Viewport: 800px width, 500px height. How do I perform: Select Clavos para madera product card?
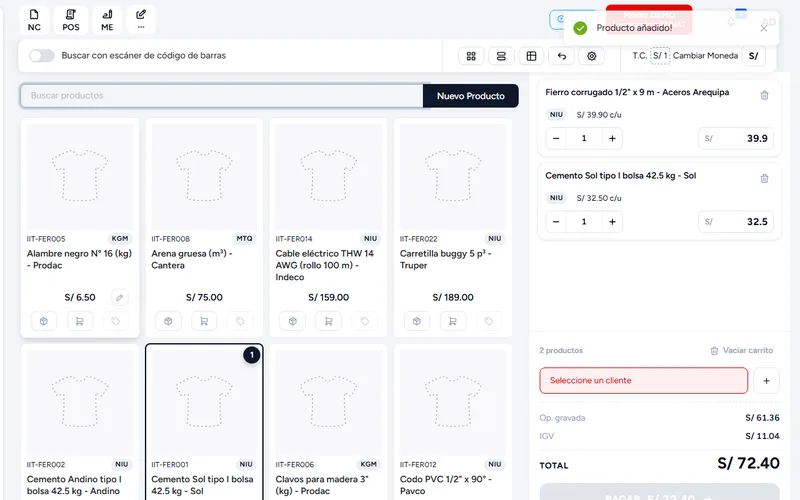(329, 422)
